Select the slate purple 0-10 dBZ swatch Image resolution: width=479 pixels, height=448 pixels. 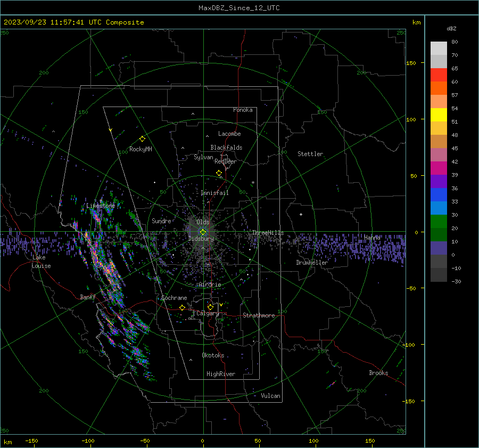click(439, 248)
